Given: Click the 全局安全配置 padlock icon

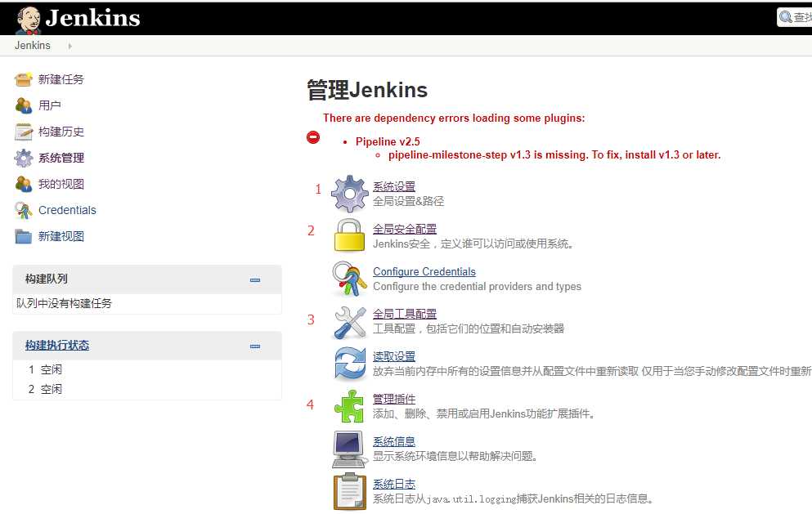Looking at the screenshot, I should tap(349, 235).
